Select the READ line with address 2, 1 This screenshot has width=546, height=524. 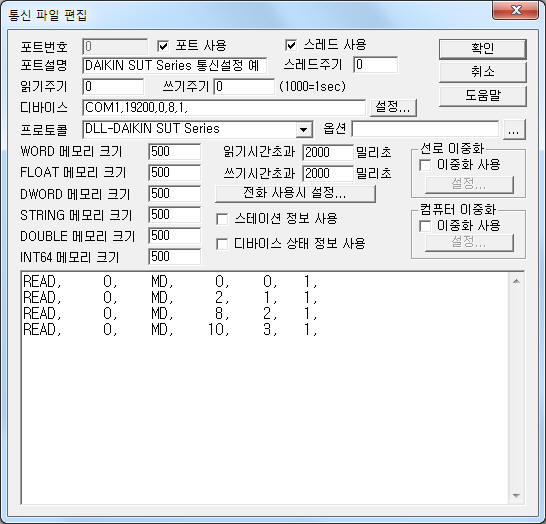pos(170,297)
